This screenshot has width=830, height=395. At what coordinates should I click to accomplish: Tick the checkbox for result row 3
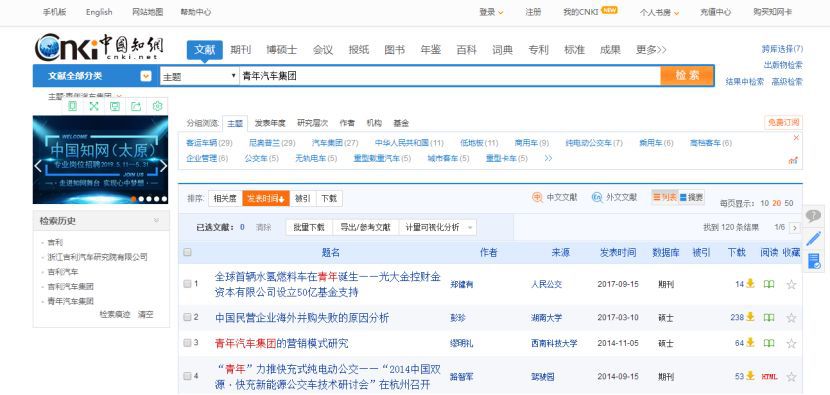click(x=187, y=343)
